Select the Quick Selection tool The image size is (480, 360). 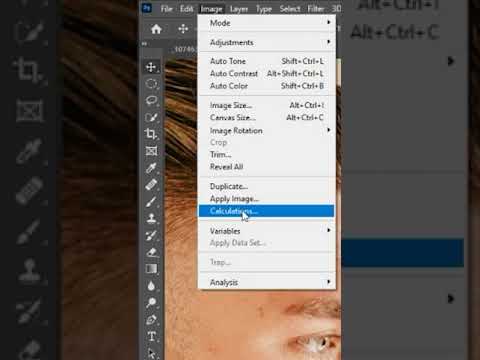151,117
